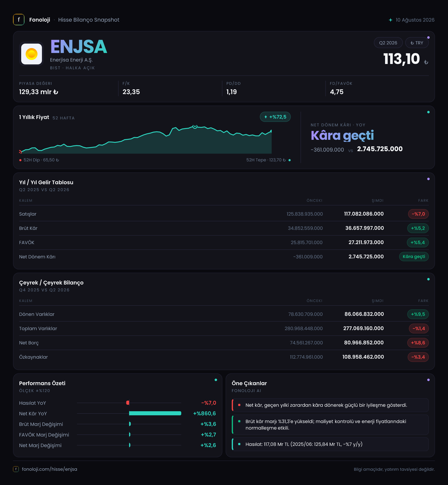Click the up arrow in +%72,5 badge
The height and width of the screenshot is (485, 448).
tap(266, 117)
